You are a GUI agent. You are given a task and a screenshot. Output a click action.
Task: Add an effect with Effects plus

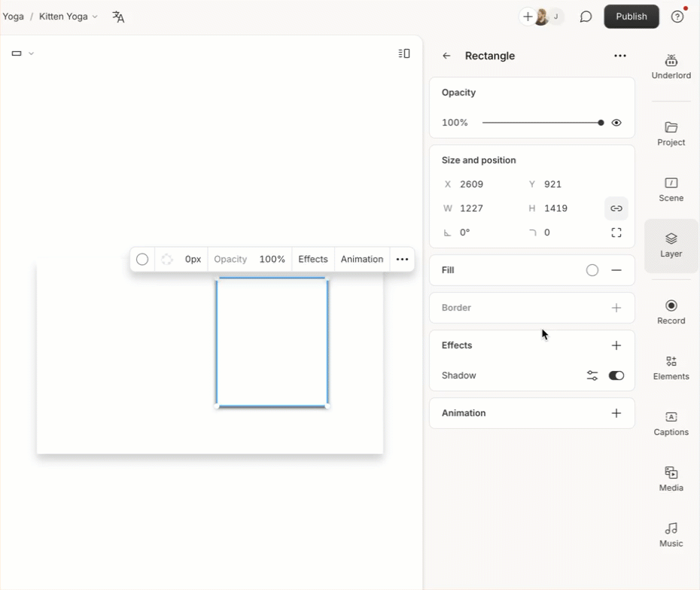coord(616,345)
